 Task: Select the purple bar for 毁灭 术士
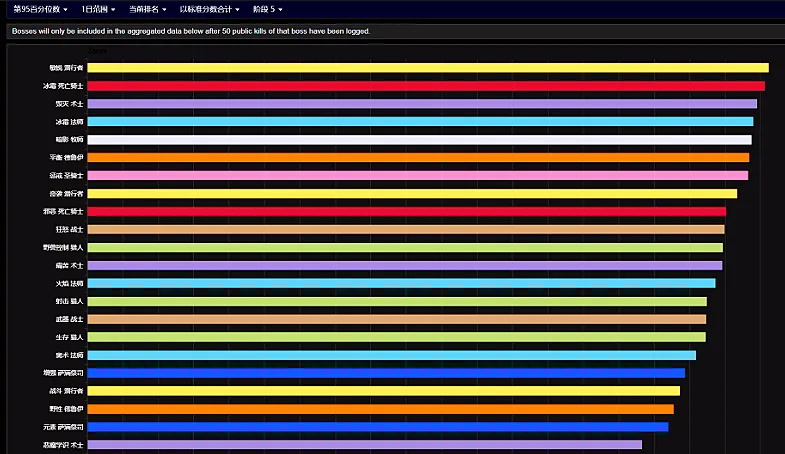click(x=422, y=104)
